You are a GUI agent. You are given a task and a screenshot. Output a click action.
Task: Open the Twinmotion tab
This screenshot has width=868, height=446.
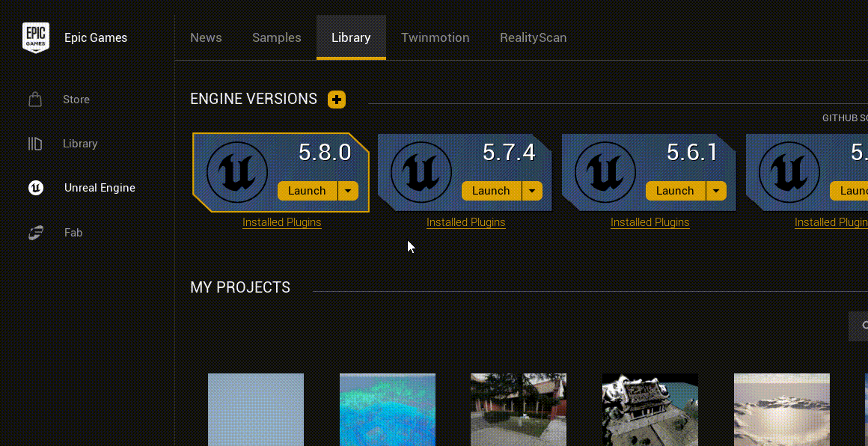435,37
